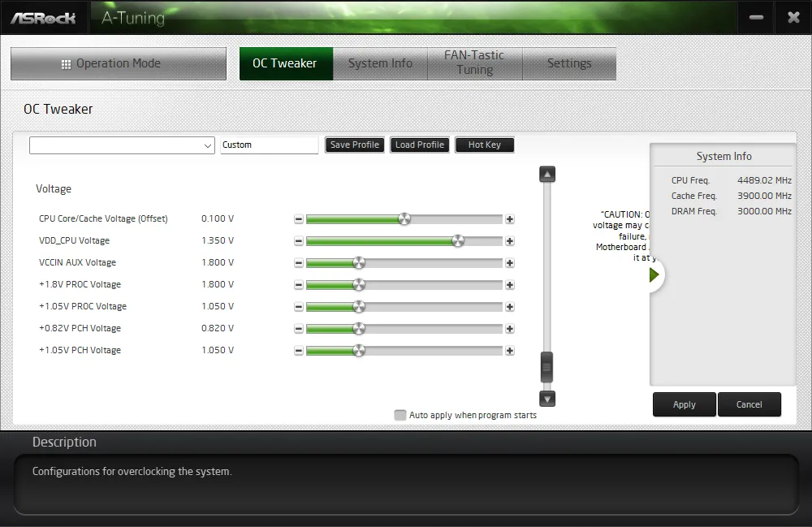Go to the Settings tab
The width and height of the screenshot is (812, 527).
pos(569,63)
